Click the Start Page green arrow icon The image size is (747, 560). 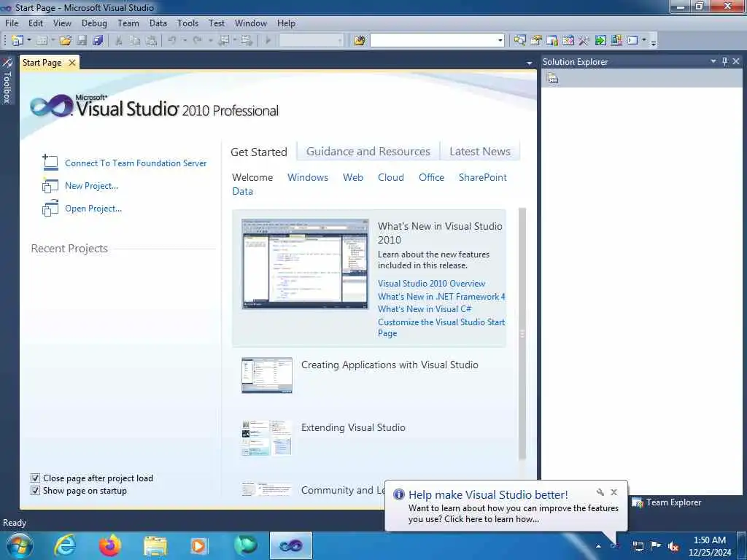(600, 41)
